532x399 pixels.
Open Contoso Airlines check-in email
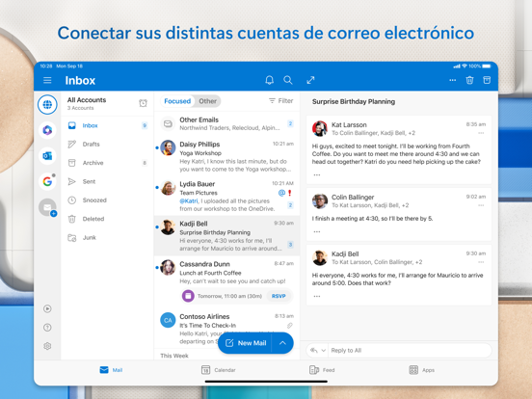226,328
